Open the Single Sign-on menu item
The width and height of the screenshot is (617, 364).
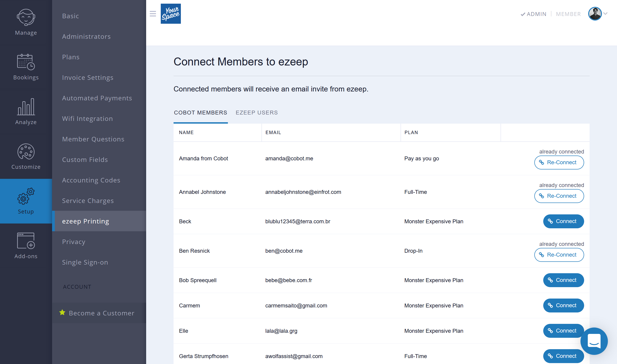(85, 262)
